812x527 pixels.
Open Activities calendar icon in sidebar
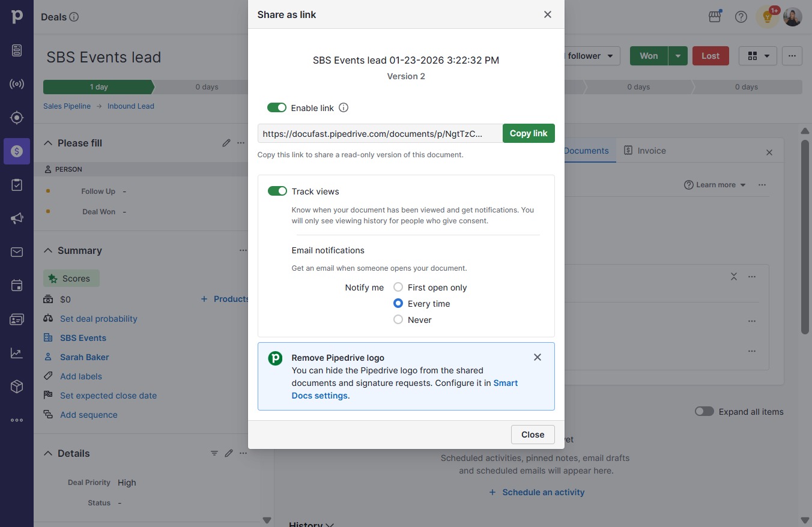[17, 286]
